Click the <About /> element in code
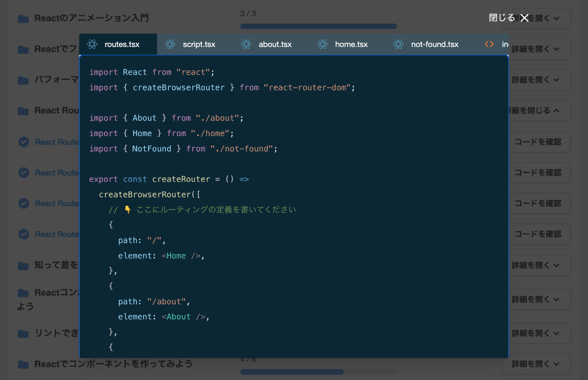 [x=184, y=317]
